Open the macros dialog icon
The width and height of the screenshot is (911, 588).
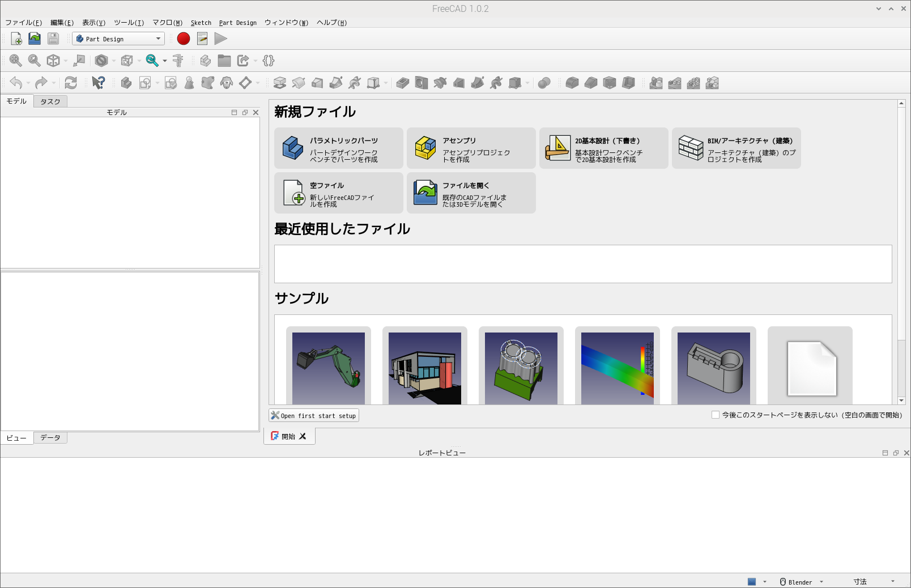(x=202, y=39)
